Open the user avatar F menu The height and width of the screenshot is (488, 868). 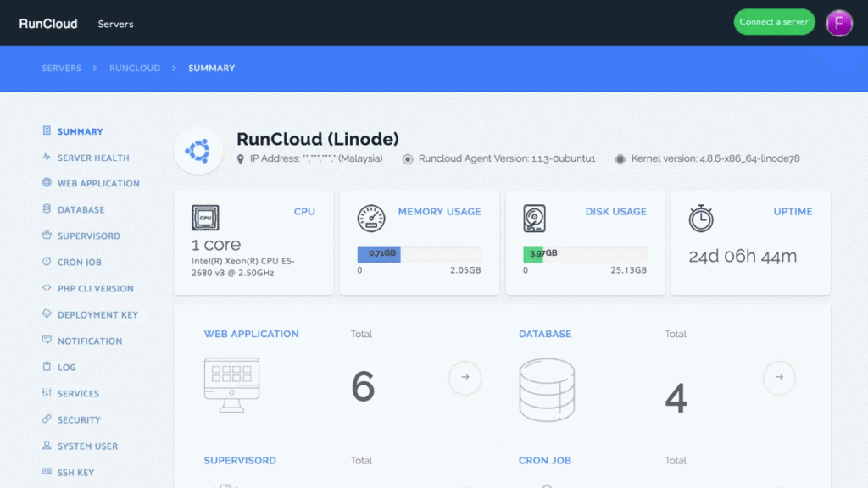coord(839,23)
